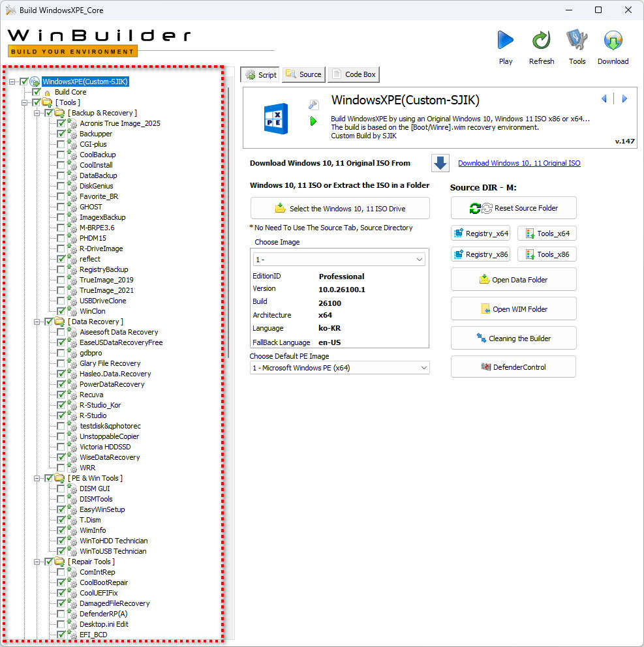The image size is (644, 647).
Task: Click the [ Repair Tools ] folder icon
Action: pos(59,562)
